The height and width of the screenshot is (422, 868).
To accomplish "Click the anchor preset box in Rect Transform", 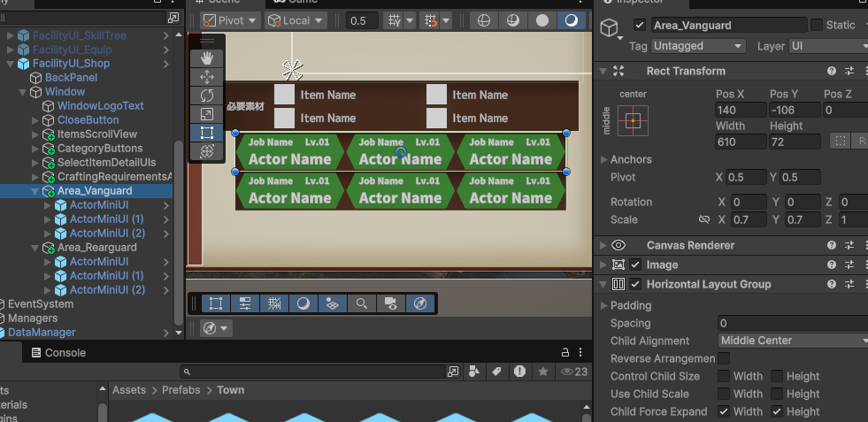I will click(632, 121).
